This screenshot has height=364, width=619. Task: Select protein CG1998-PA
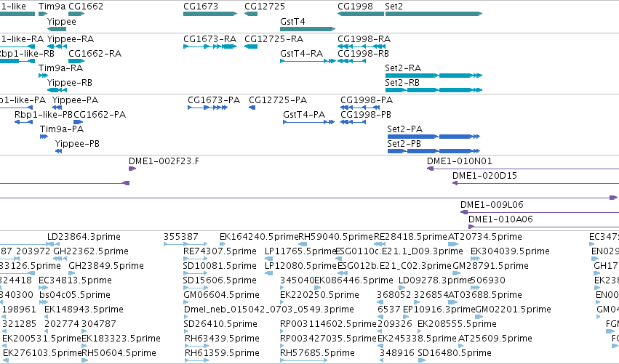pyautogui.click(x=360, y=108)
